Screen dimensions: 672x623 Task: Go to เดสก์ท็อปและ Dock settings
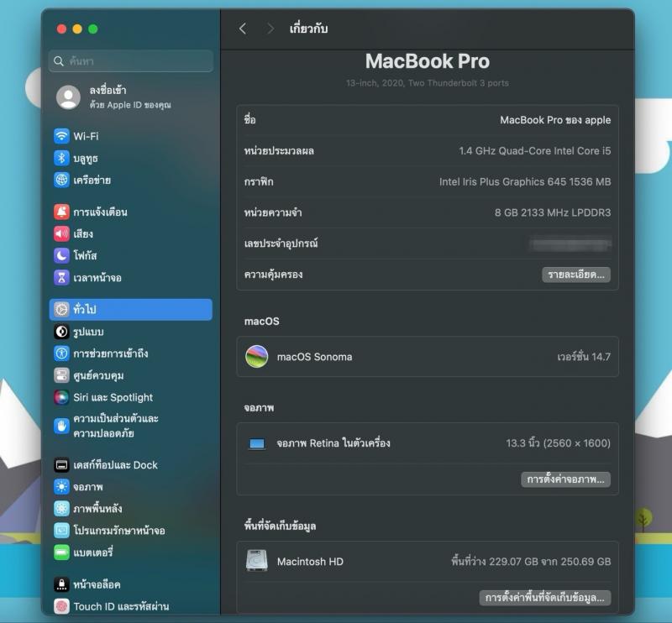coord(115,464)
